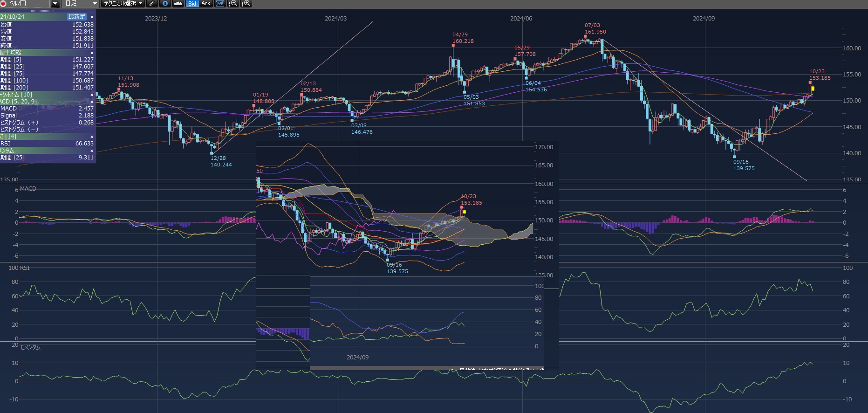Image resolution: width=868 pixels, height=413 pixels.
Task: Click the chart display settings icon
Action: click(220, 3)
